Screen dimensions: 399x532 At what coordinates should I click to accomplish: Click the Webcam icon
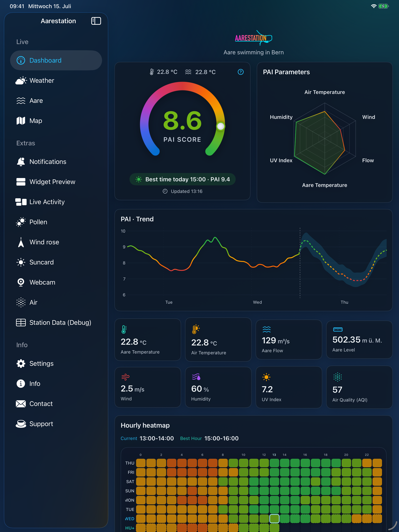tap(21, 282)
